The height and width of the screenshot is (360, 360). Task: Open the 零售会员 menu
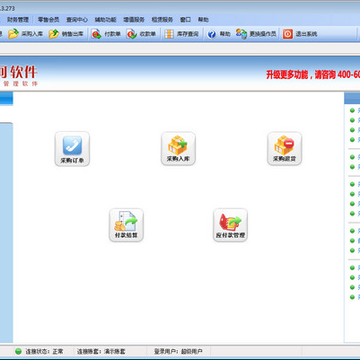(49, 20)
